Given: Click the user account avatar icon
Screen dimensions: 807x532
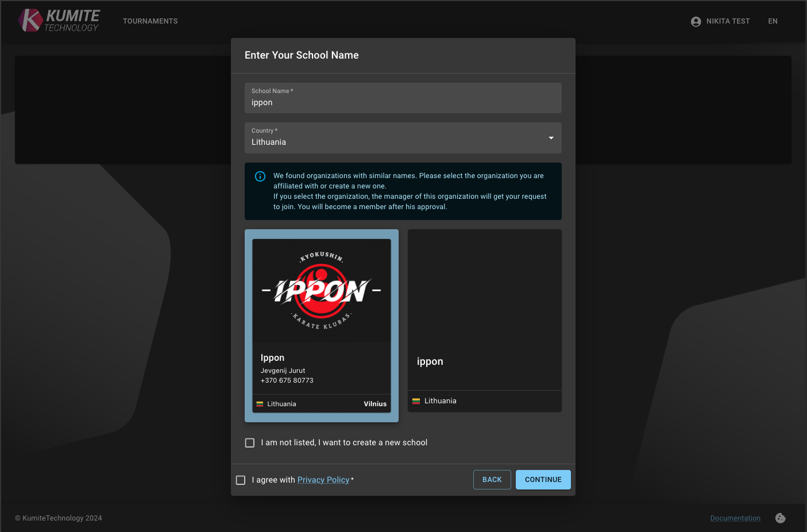Looking at the screenshot, I should click(696, 21).
